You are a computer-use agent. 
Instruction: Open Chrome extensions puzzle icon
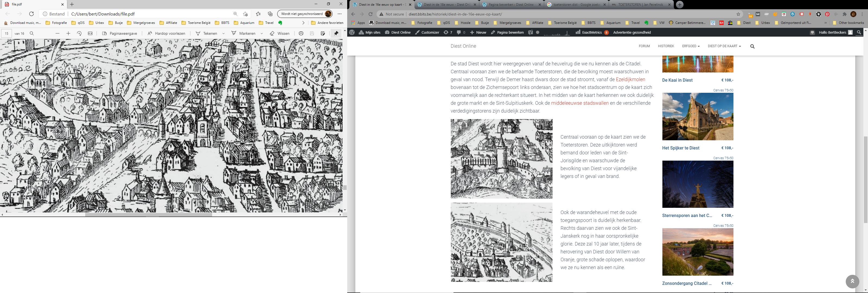tap(844, 14)
